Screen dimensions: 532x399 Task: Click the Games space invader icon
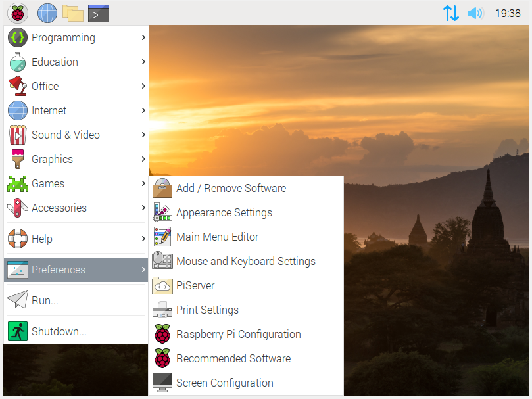18,183
